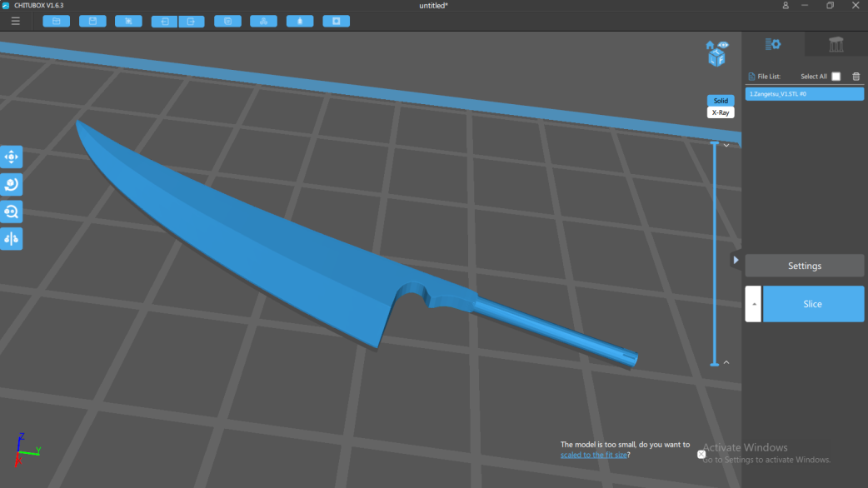Click the Slice button
This screenshot has height=488, width=868.
coord(813,304)
